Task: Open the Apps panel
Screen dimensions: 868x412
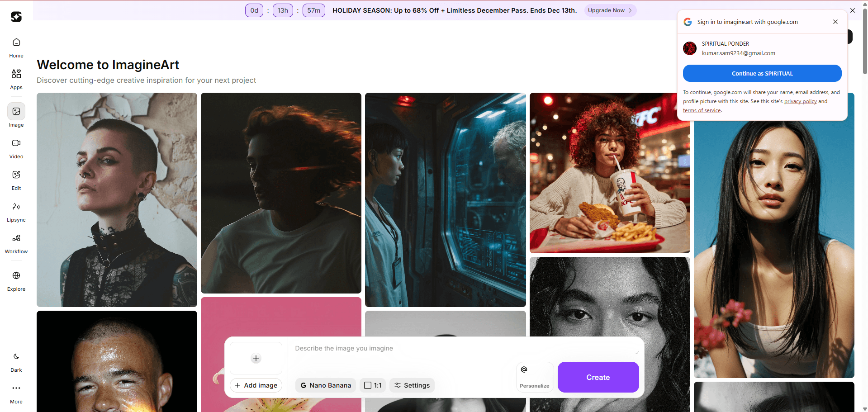Action: [x=16, y=78]
